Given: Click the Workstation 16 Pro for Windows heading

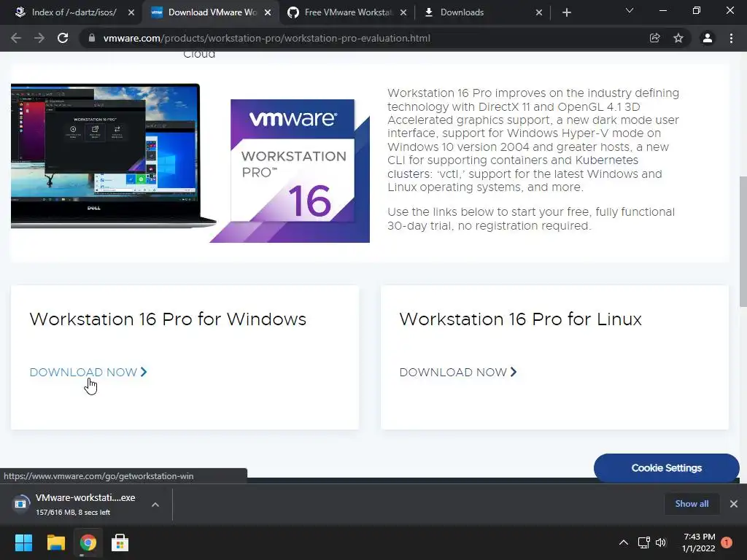Looking at the screenshot, I should pyautogui.click(x=168, y=319).
